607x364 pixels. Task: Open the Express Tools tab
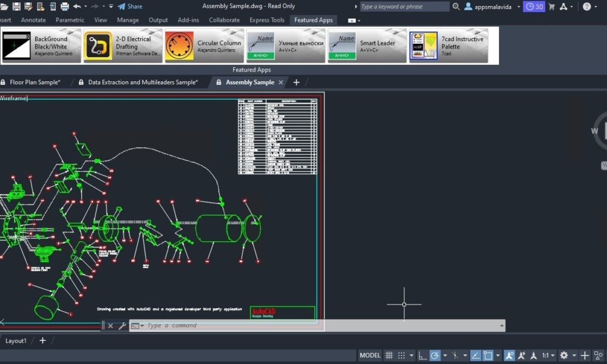(x=266, y=20)
